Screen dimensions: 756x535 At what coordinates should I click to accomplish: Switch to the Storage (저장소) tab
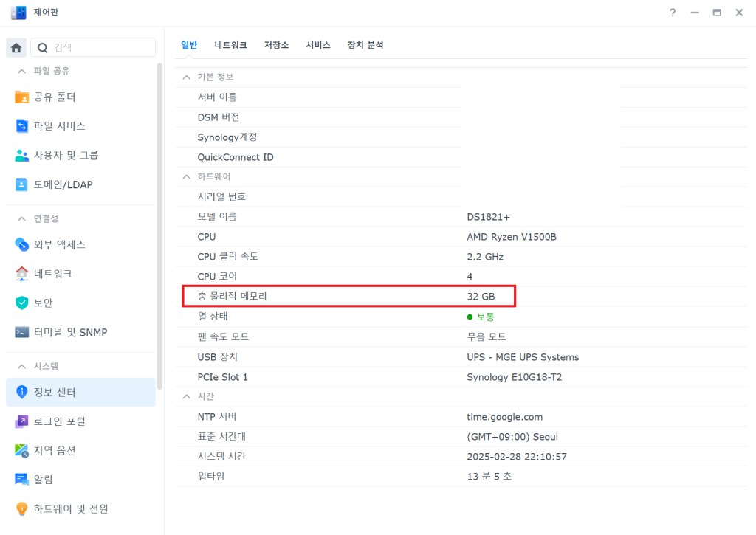[276, 45]
